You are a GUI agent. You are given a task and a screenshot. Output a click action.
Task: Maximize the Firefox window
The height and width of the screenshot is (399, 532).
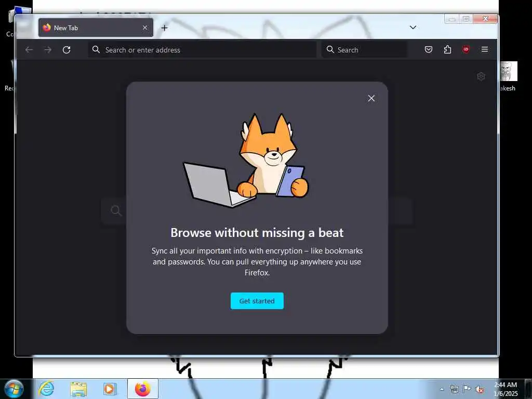tap(466, 19)
